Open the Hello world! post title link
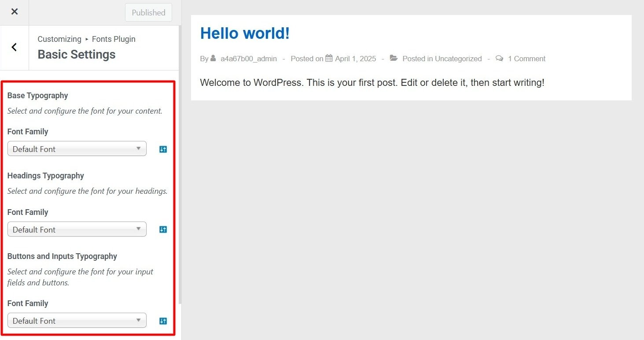Image resolution: width=644 pixels, height=340 pixels. (245, 33)
